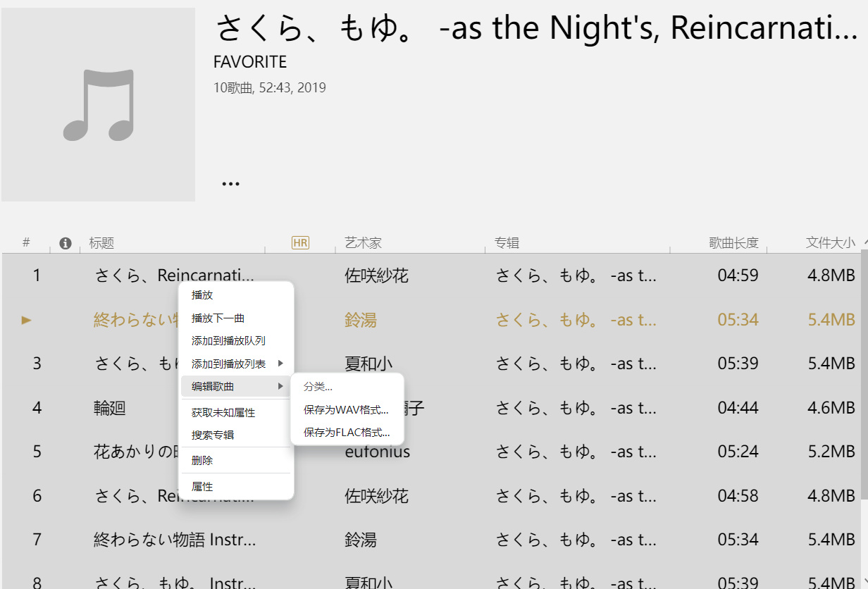This screenshot has width=868, height=589.
Task: Click the now-playing arrow indicator beside 終わらない物語
Action: point(27,320)
